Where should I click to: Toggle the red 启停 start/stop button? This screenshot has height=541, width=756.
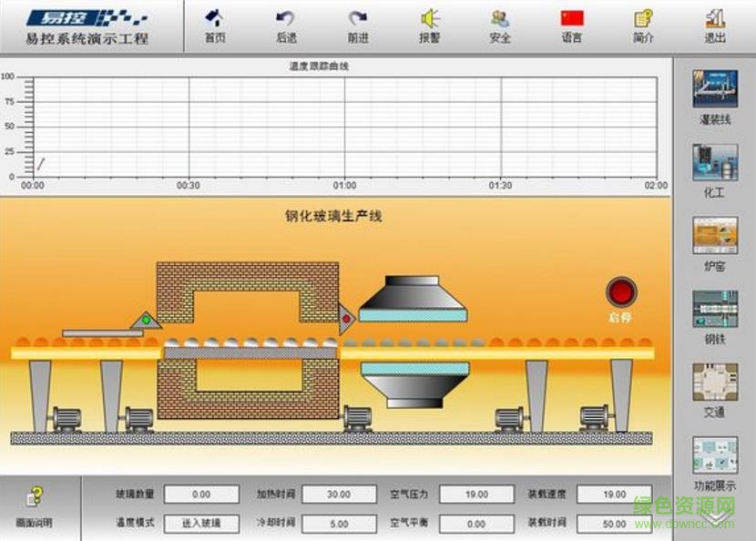[x=620, y=293]
